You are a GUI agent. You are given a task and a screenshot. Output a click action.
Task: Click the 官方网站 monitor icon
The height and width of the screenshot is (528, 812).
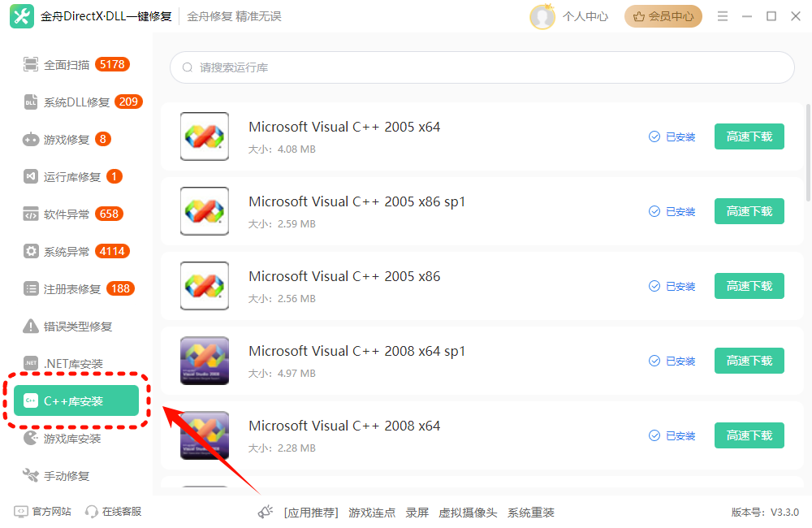click(21, 512)
